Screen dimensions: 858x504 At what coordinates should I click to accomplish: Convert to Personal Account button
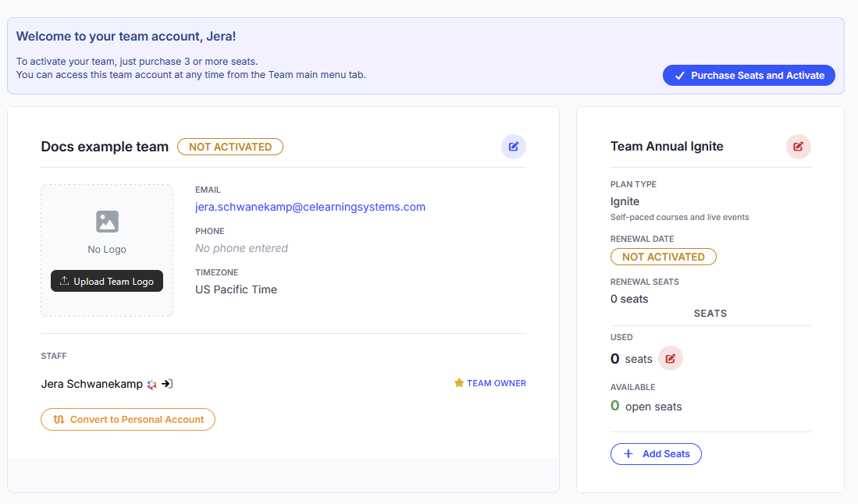tap(128, 419)
